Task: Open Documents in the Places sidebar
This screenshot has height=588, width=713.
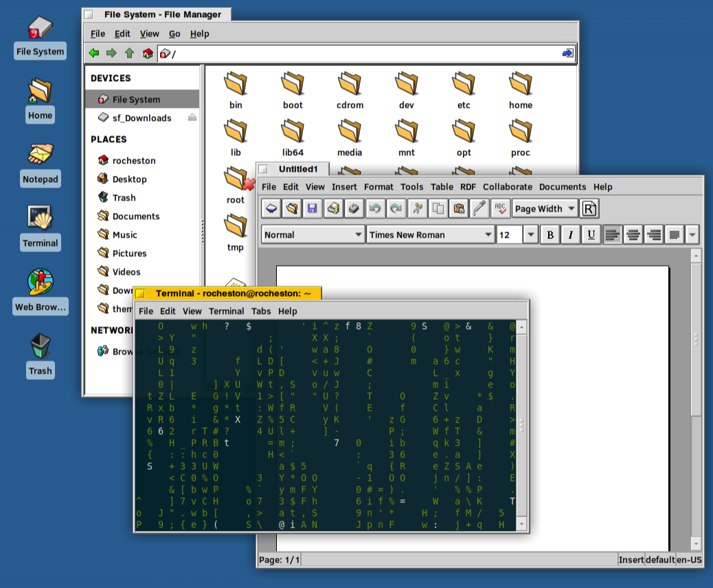Action: point(136,216)
